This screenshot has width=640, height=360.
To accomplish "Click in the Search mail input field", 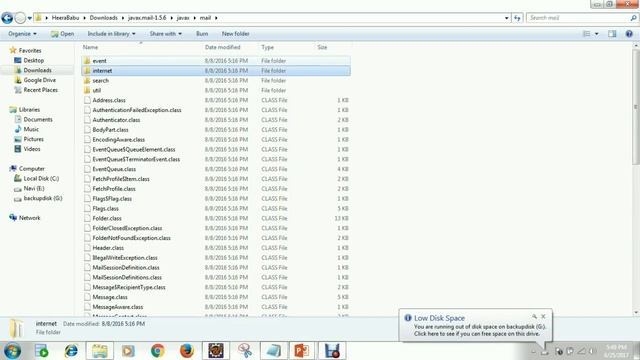I will click(578, 18).
